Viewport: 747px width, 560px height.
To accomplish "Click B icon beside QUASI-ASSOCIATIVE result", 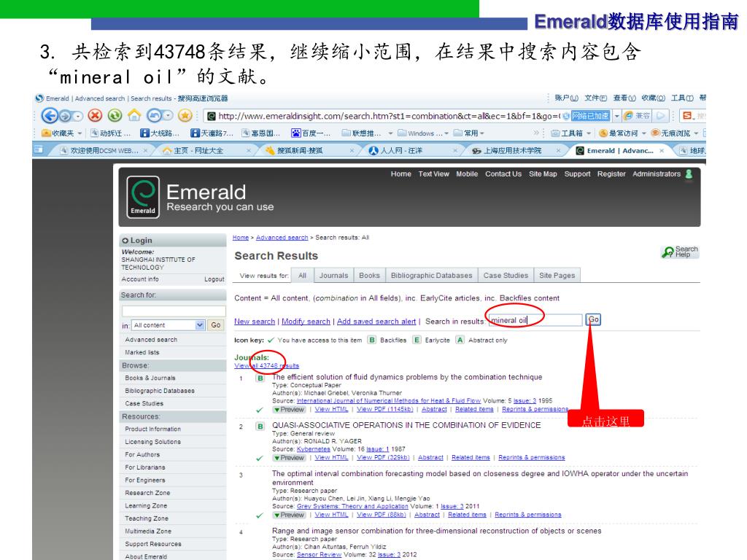I will pyautogui.click(x=260, y=426).
